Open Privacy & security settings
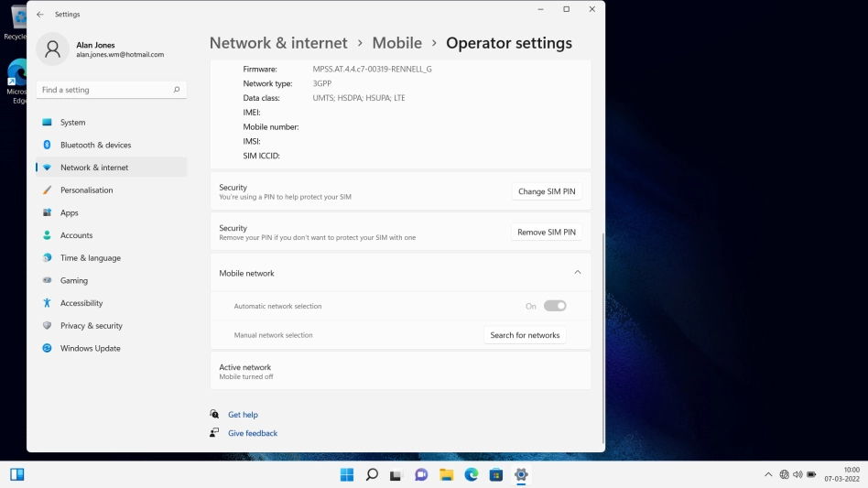The image size is (868, 488). tap(91, 326)
